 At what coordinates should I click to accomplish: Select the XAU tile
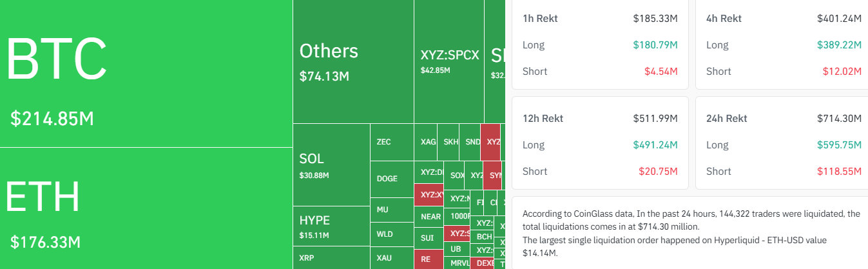(x=392, y=258)
